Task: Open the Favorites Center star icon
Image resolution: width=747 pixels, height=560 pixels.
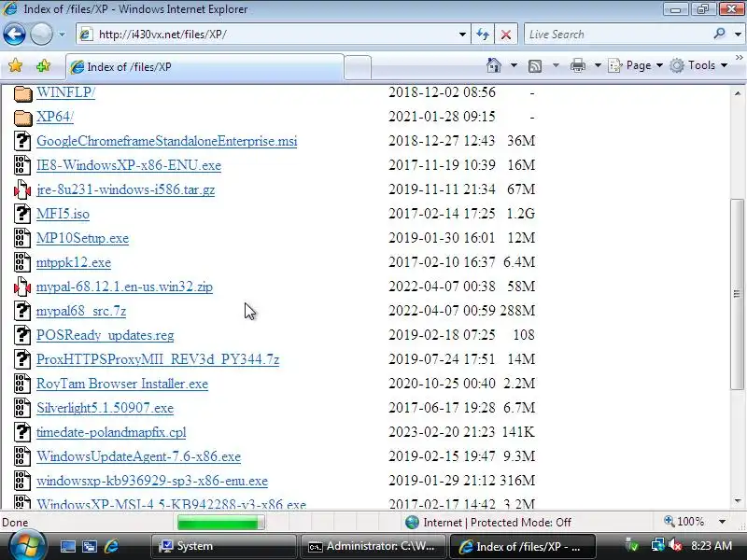Action: point(15,65)
